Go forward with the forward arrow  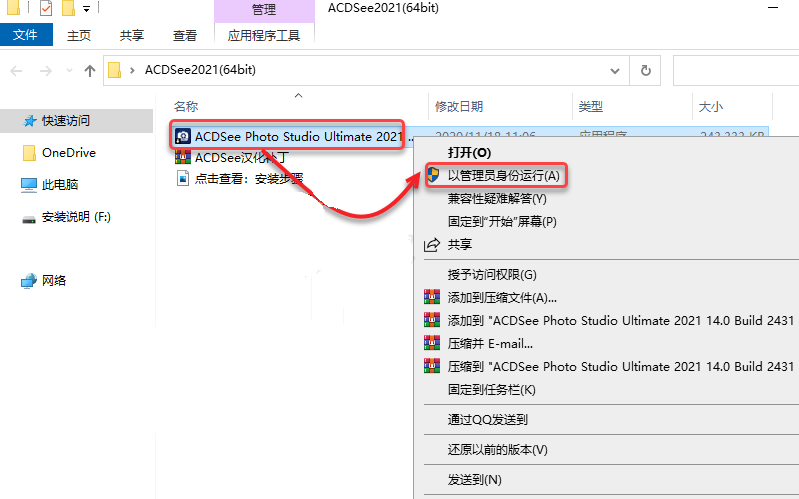[x=46, y=71]
